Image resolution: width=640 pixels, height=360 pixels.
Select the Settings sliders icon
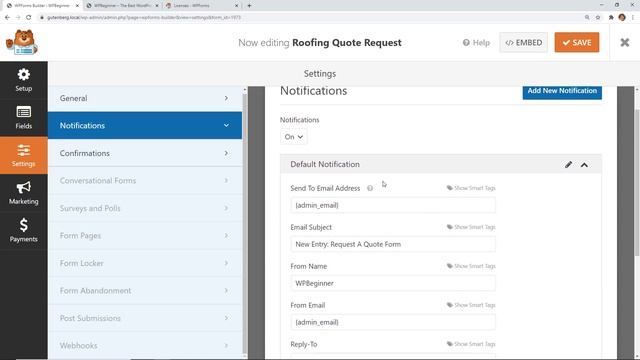[x=24, y=156]
